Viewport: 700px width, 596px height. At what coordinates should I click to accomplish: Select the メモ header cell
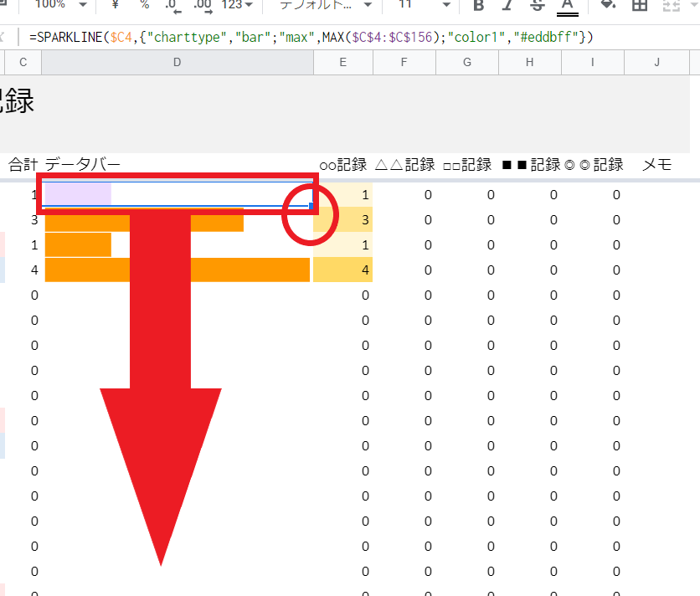click(656, 165)
